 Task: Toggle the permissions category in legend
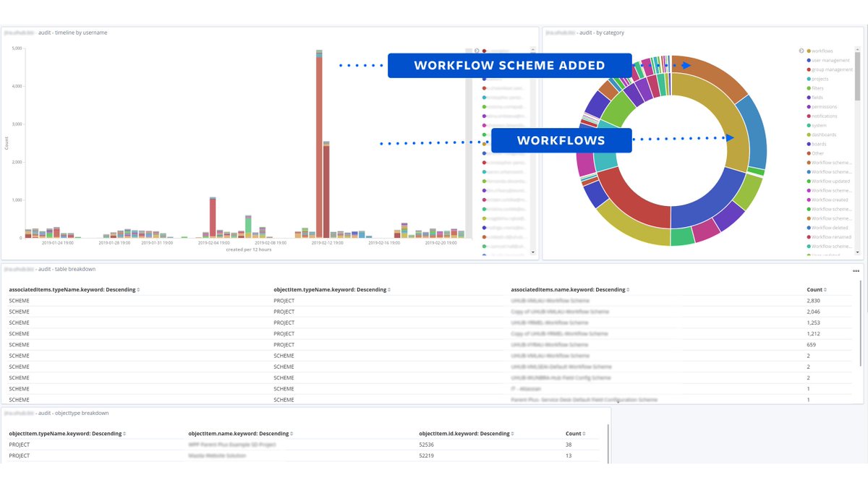pyautogui.click(x=809, y=106)
